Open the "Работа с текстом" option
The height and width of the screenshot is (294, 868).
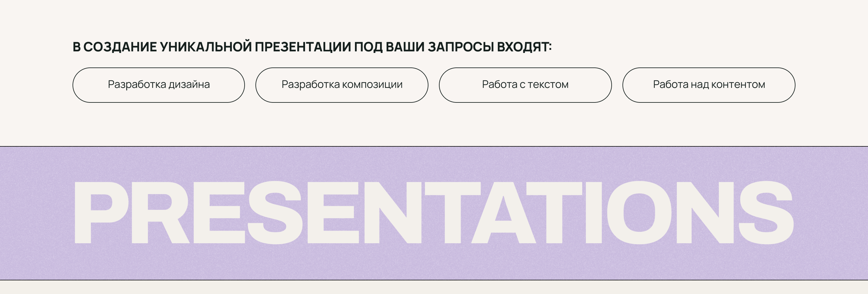point(525,85)
